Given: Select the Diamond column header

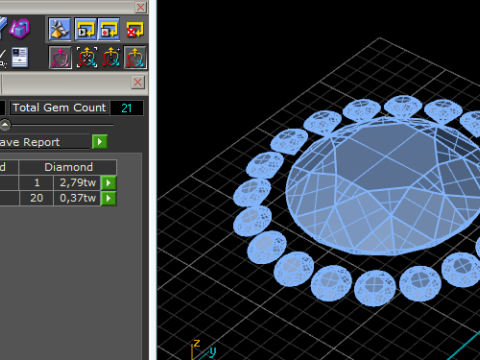Looking at the screenshot, I should coord(68,167).
